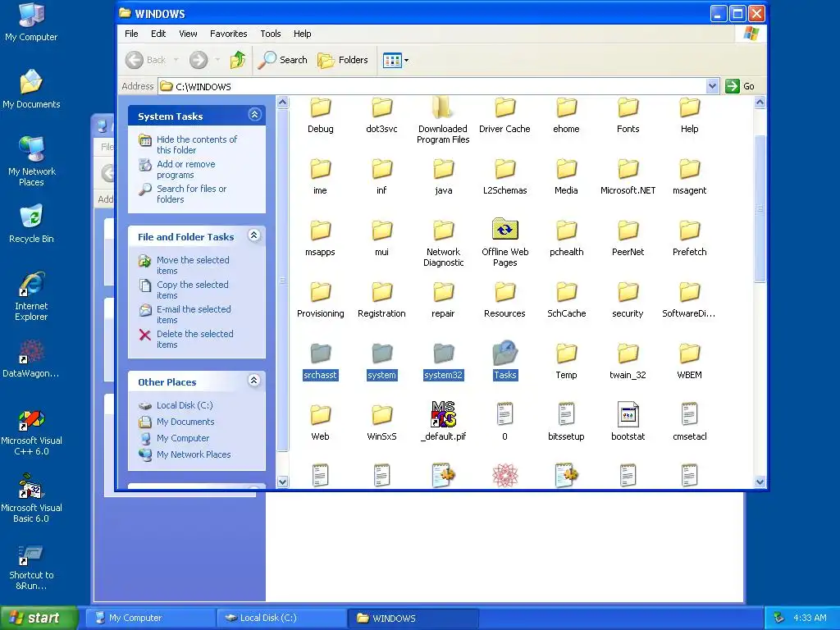Image resolution: width=840 pixels, height=630 pixels.
Task: Click Delete the selected items
Action: tap(195, 339)
